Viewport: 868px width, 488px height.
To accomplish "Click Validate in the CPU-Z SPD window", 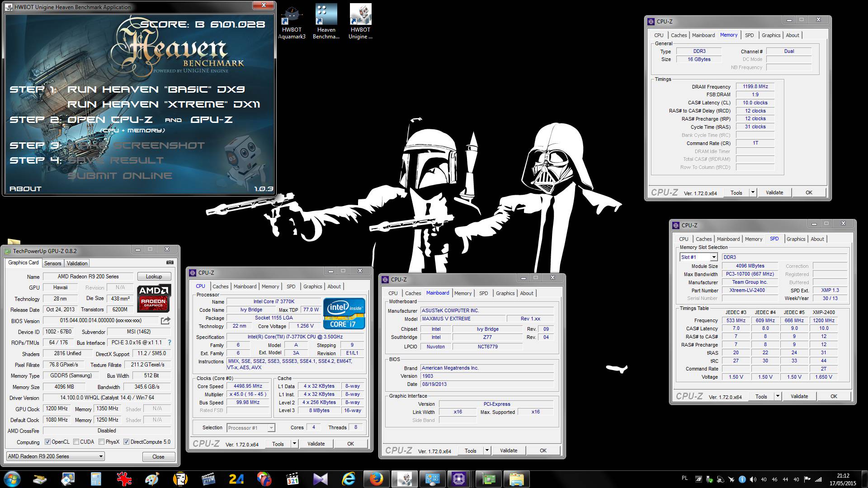I will [x=799, y=396].
